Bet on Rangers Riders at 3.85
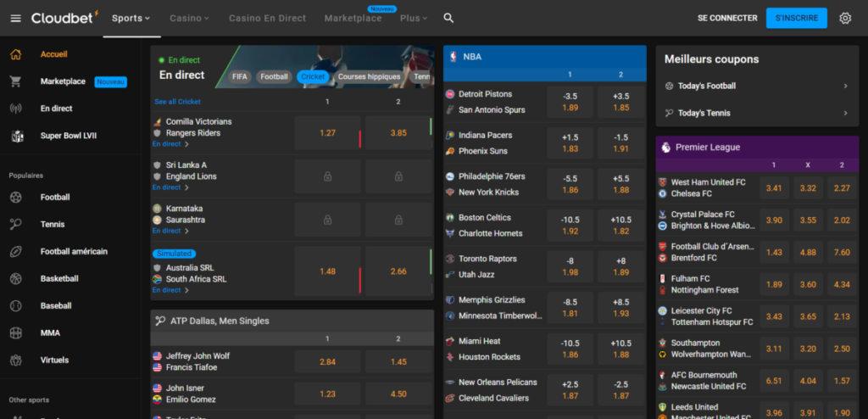 (398, 133)
